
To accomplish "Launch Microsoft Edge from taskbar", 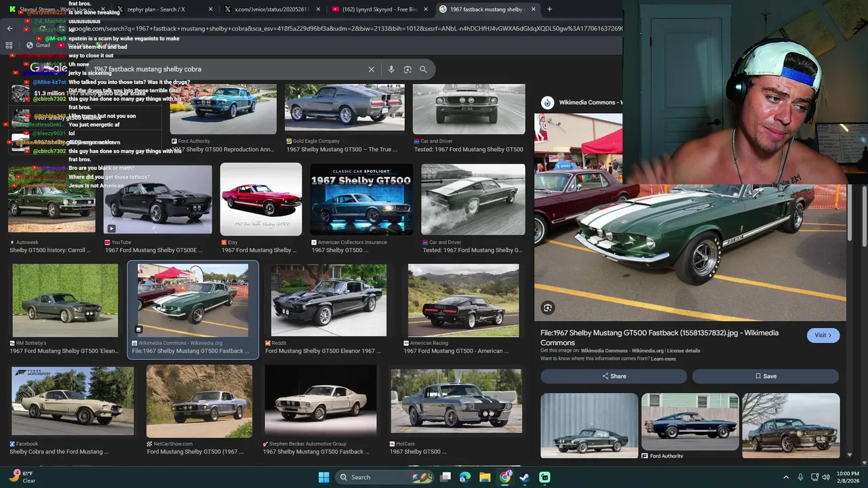I will pos(465,477).
